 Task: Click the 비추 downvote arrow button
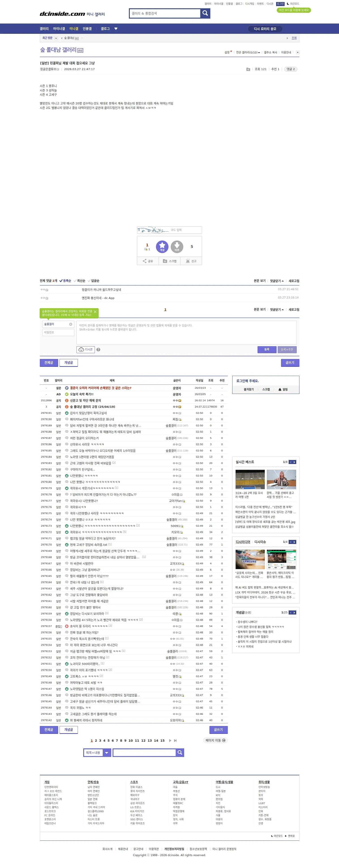coord(177,247)
